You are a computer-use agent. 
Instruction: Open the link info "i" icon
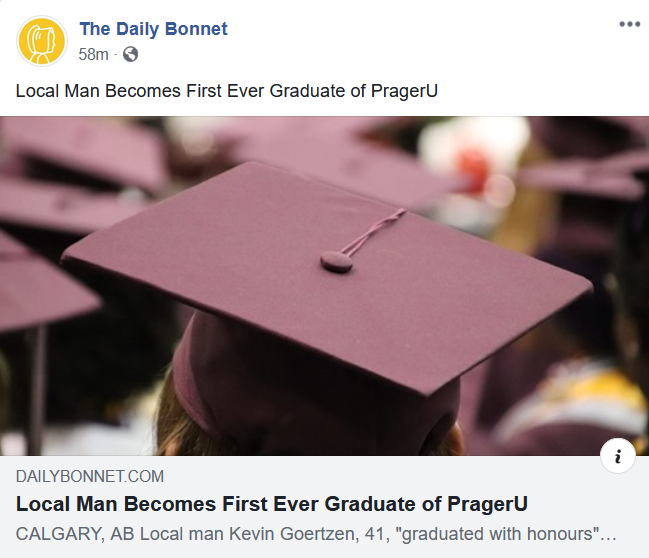click(618, 456)
